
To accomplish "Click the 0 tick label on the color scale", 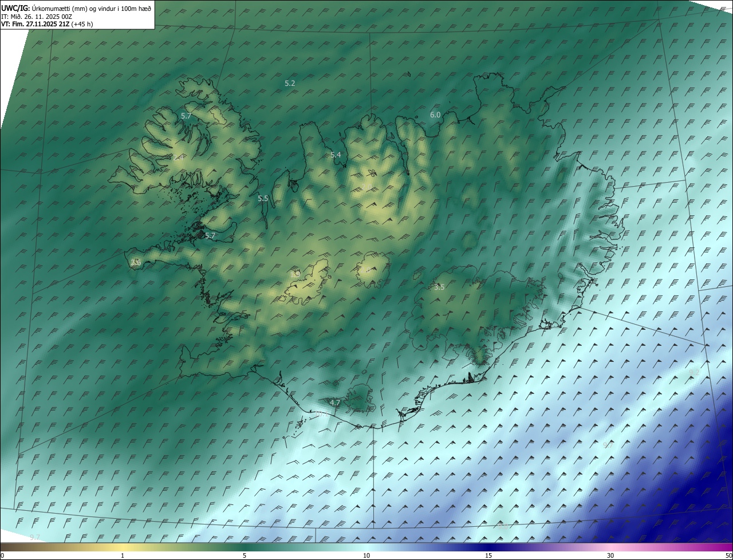I will [2, 555].
